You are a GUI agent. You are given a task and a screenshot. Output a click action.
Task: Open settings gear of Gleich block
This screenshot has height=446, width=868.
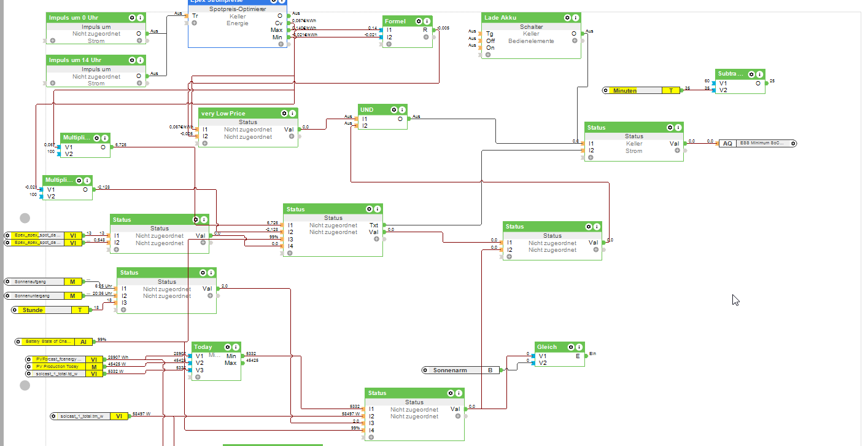pos(571,347)
